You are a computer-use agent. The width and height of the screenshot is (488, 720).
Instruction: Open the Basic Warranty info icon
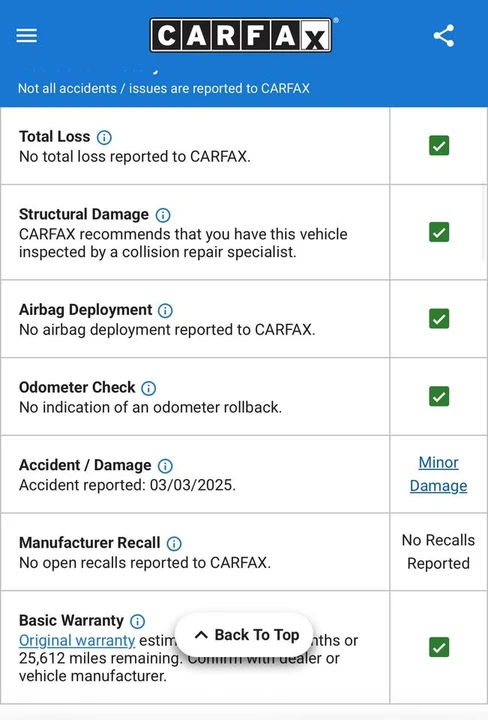click(138, 621)
